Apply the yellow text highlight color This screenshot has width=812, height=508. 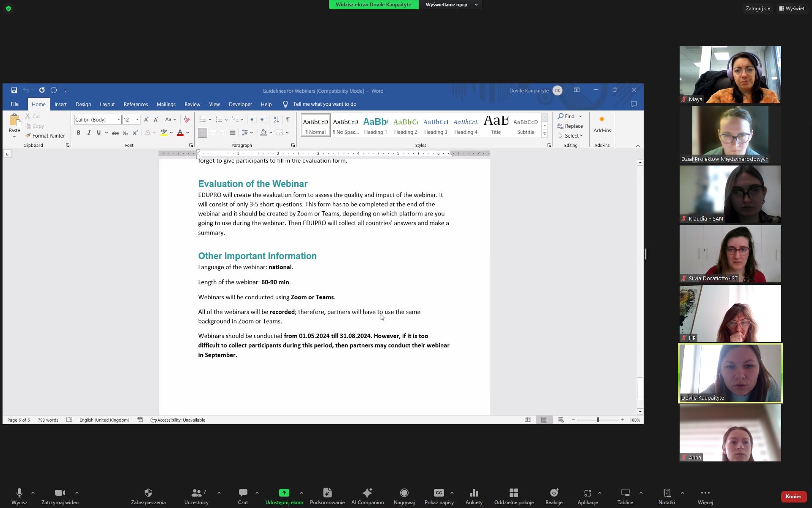pos(164,133)
